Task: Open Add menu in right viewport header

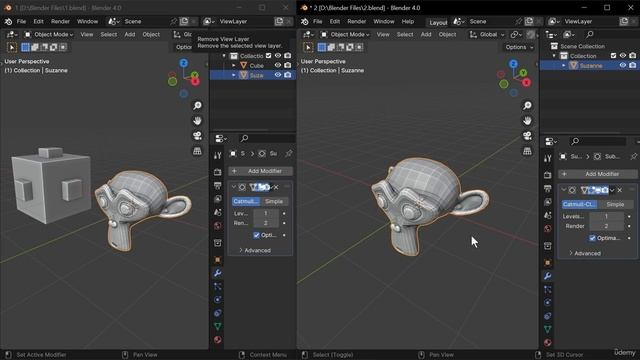Action: point(426,34)
